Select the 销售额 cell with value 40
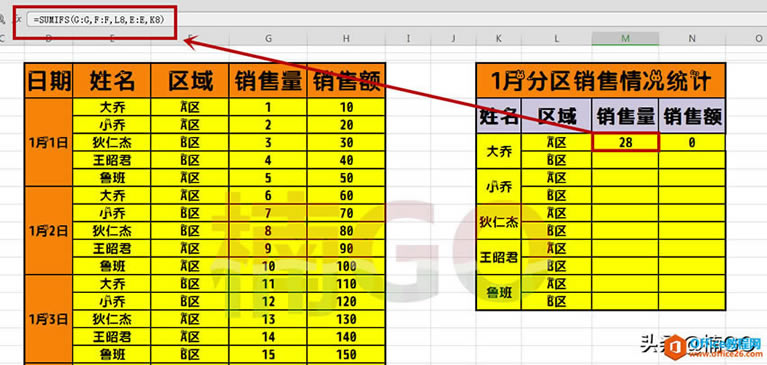767x365 pixels. click(x=346, y=160)
